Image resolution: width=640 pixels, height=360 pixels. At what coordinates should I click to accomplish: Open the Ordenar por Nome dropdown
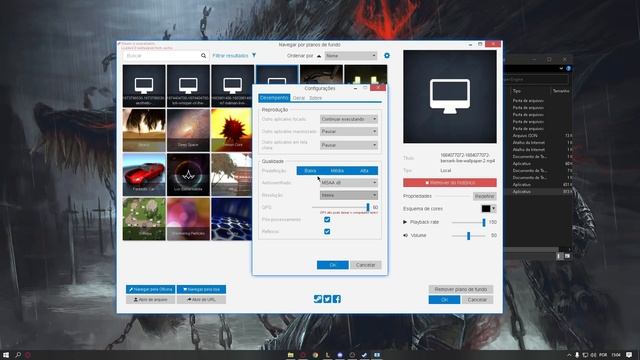351,56
